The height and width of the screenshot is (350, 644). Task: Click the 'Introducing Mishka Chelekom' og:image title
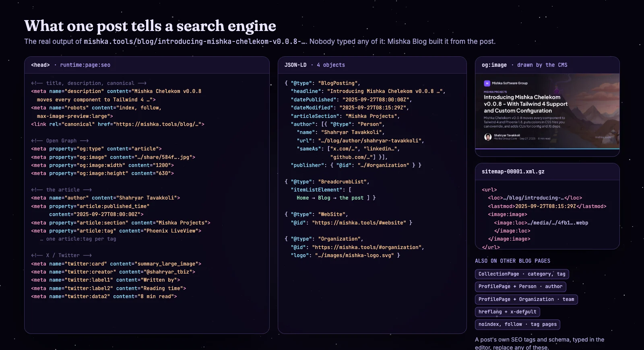click(x=526, y=104)
